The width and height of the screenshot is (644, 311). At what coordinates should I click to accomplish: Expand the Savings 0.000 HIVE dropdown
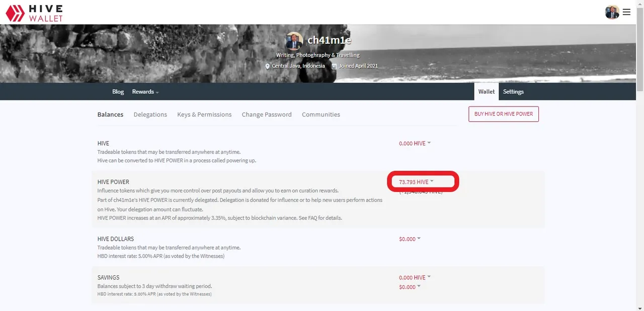pos(415,277)
